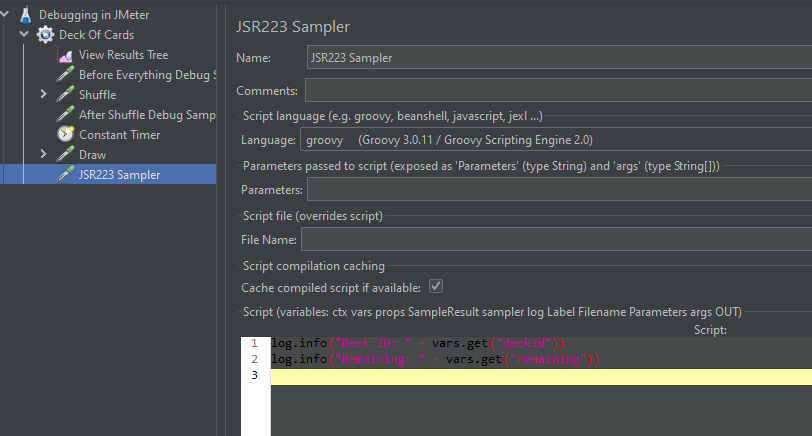812x436 pixels.
Task: Select Before Everything Debug Sampler node
Action: [147, 75]
